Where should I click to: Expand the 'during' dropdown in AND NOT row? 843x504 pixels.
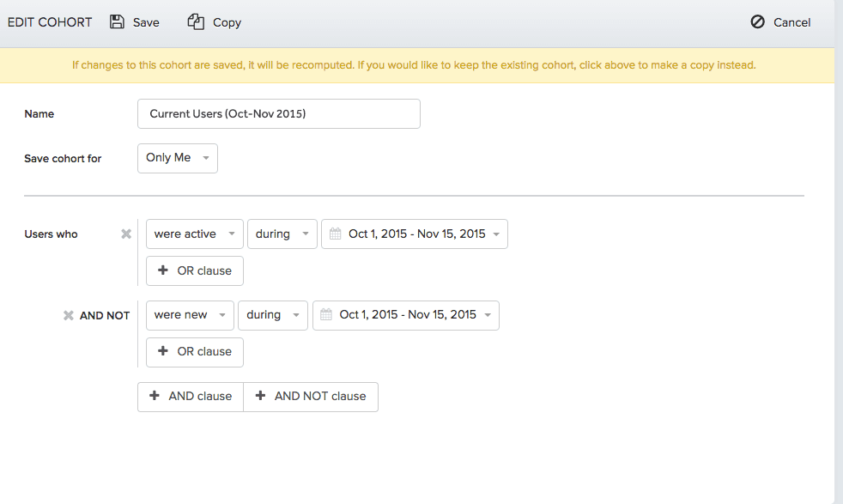[273, 315]
